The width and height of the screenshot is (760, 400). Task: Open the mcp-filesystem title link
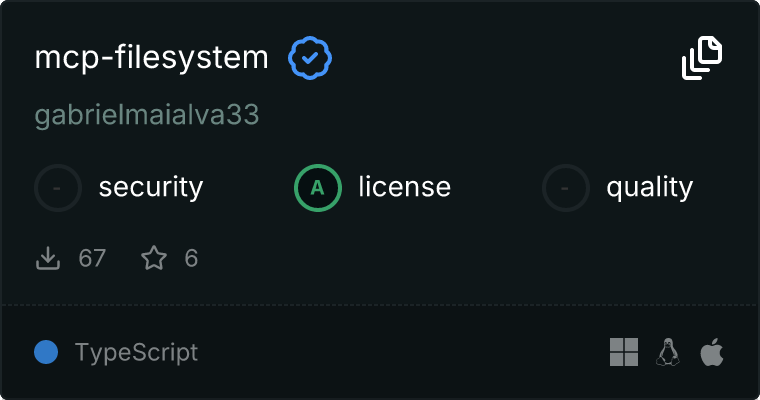(152, 58)
